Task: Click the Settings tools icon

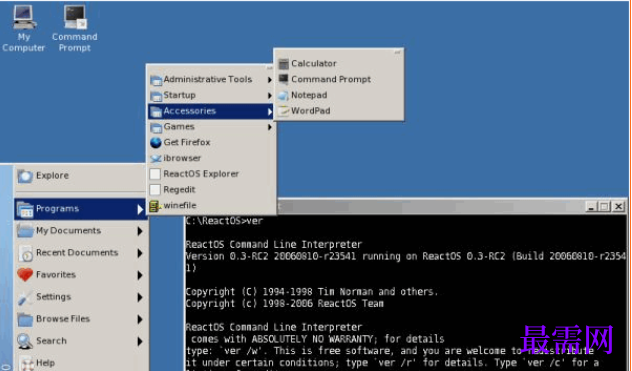Action: tap(25, 297)
